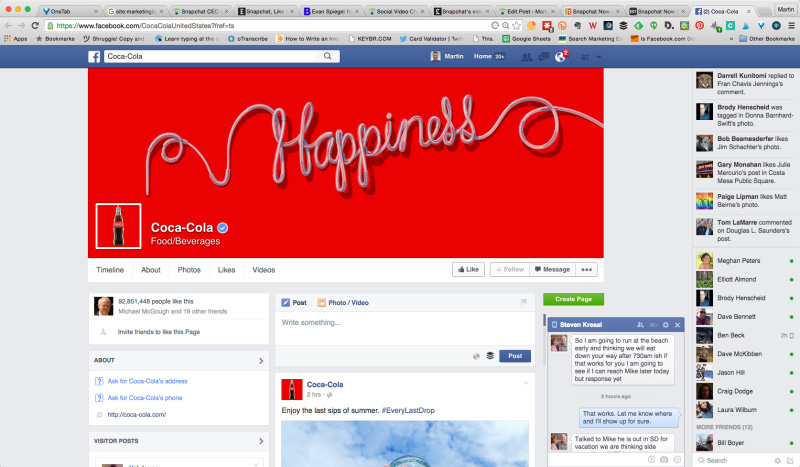Click the blue Post button
Screen dimensions: 800x467
tap(515, 356)
